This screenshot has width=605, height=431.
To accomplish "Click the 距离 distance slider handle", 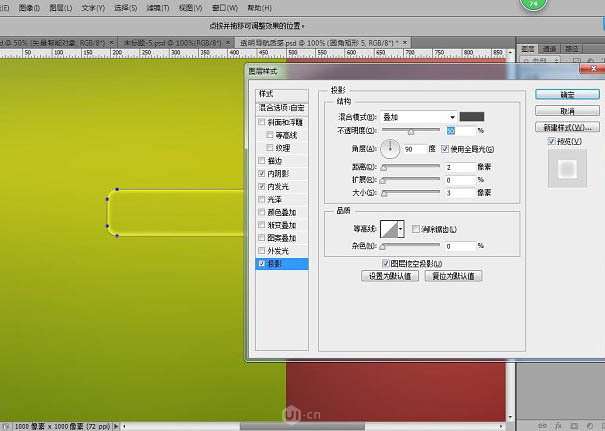I will point(384,168).
